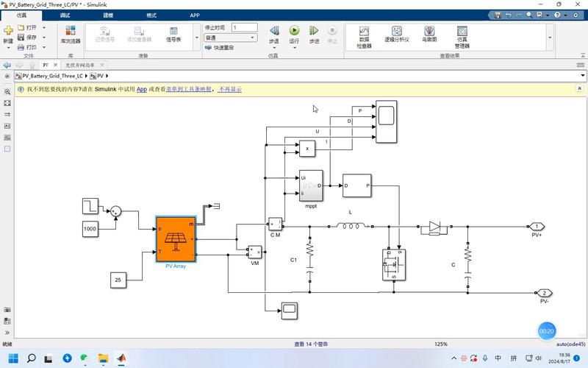Click the Signal Table icon
The width and height of the screenshot is (588, 368).
pyautogui.click(x=173, y=33)
